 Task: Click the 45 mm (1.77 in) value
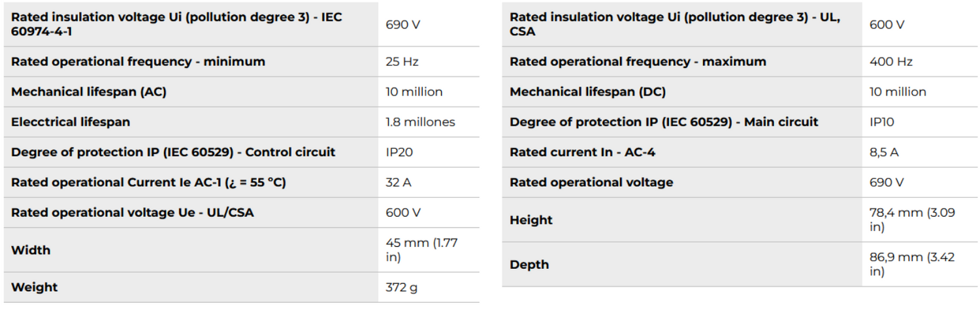(x=421, y=250)
